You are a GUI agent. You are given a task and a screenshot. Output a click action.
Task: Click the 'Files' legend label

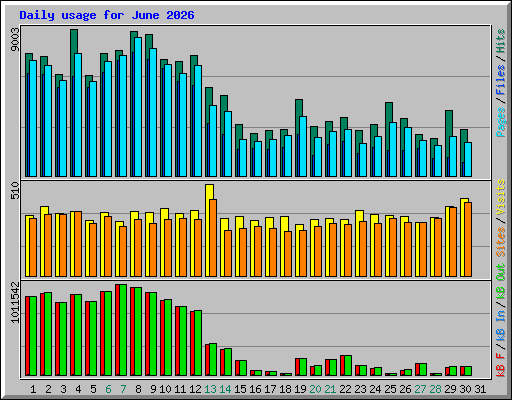501,80
